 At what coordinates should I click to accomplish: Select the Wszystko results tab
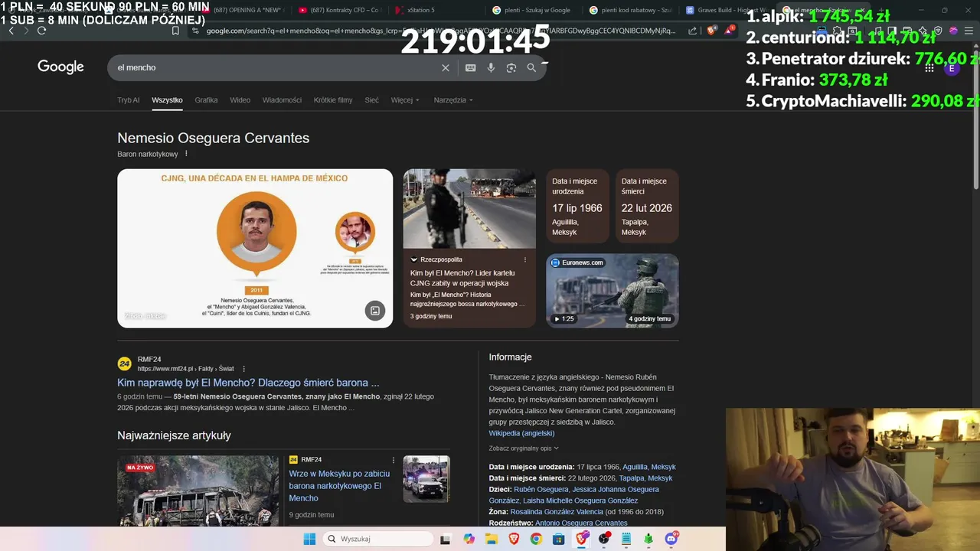point(167,100)
